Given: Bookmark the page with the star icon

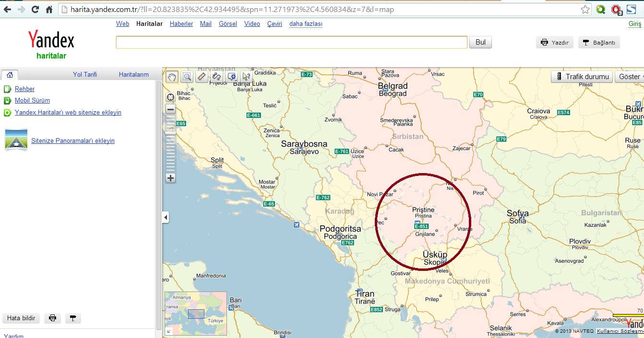Looking at the screenshot, I should pos(585,9).
